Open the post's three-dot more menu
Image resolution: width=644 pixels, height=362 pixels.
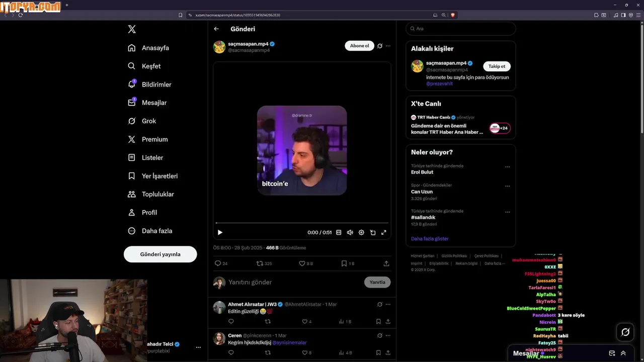[x=388, y=46]
